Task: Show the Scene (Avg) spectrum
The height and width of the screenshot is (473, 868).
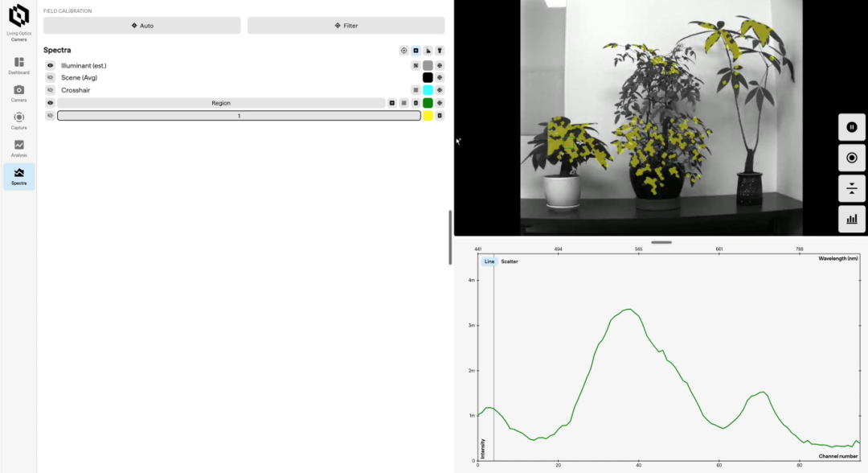Action: pos(50,78)
